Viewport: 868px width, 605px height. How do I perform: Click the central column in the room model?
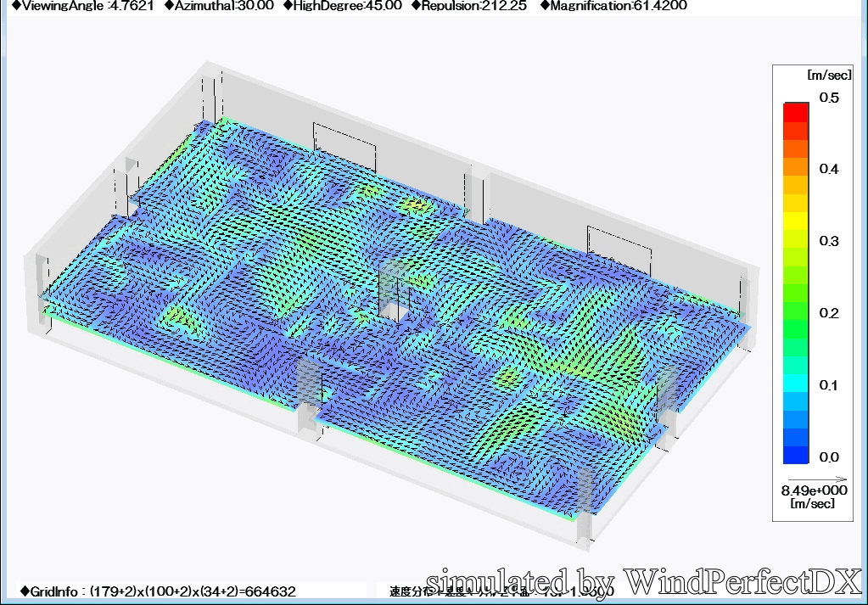pyautogui.click(x=392, y=291)
